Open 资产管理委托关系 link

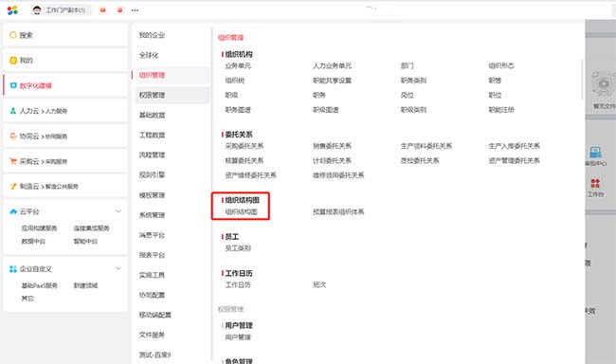coord(514,160)
